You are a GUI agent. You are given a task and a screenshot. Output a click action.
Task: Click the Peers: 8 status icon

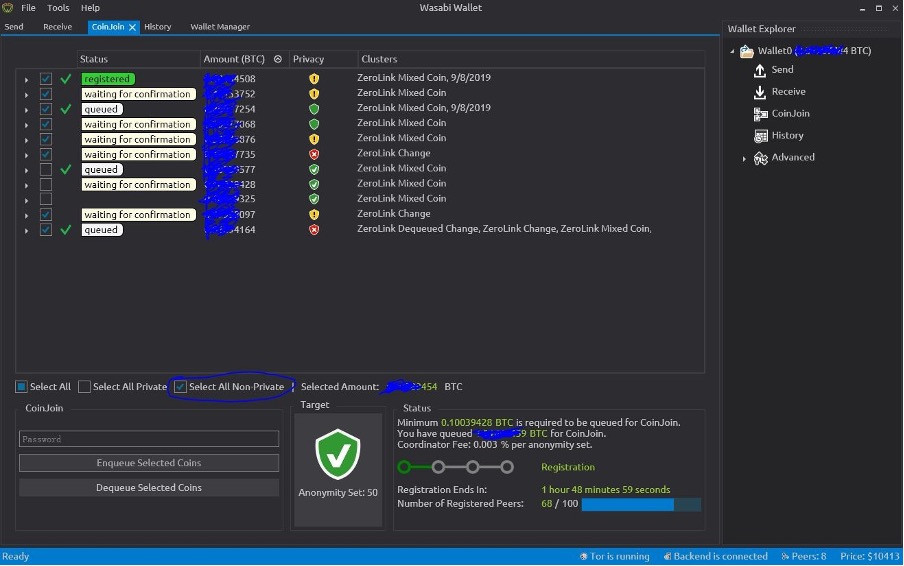[x=785, y=556]
